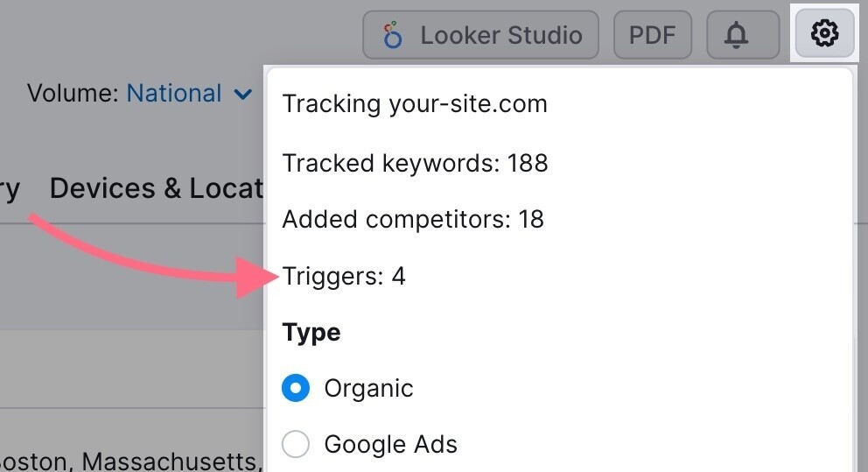The width and height of the screenshot is (868, 472).
Task: Select the Google Ads radio button
Action: pyautogui.click(x=296, y=444)
